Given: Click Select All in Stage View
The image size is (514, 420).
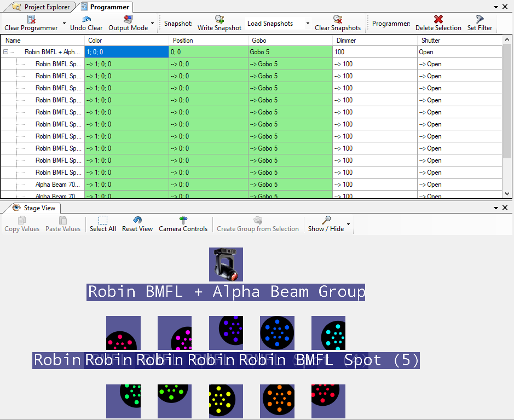Looking at the screenshot, I should (x=103, y=225).
